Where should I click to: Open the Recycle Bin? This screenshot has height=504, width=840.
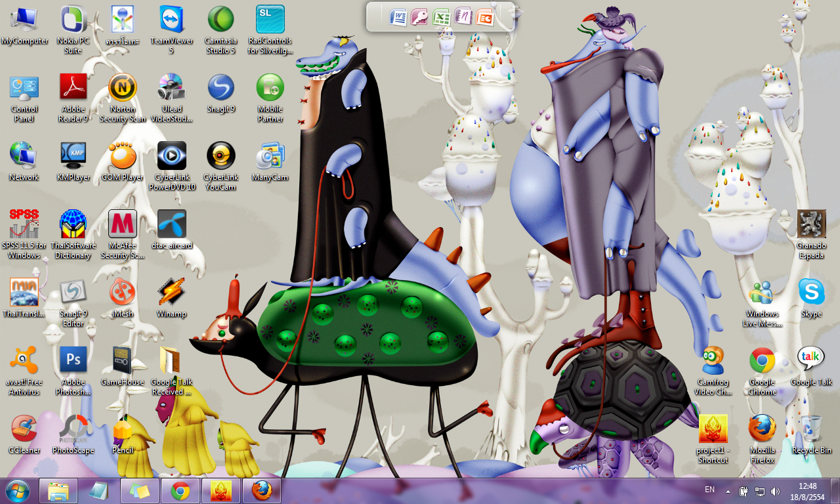click(x=812, y=435)
